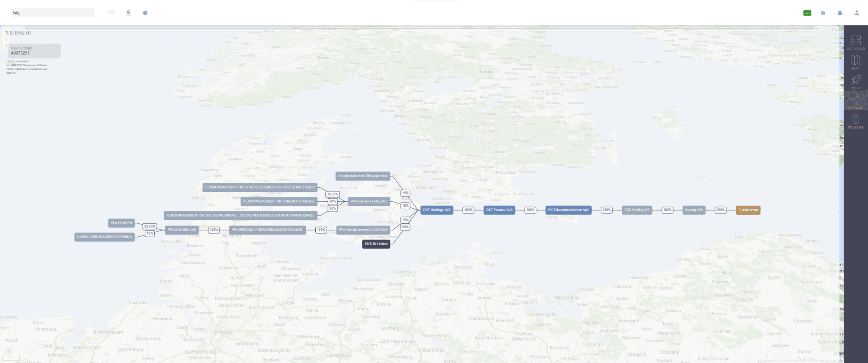
Task: Open Explore rocket in sidebar
Action: (x=856, y=82)
